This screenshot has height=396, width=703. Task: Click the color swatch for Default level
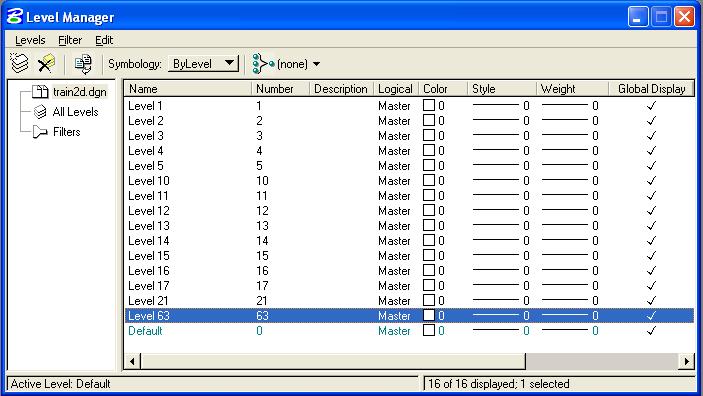pos(429,330)
